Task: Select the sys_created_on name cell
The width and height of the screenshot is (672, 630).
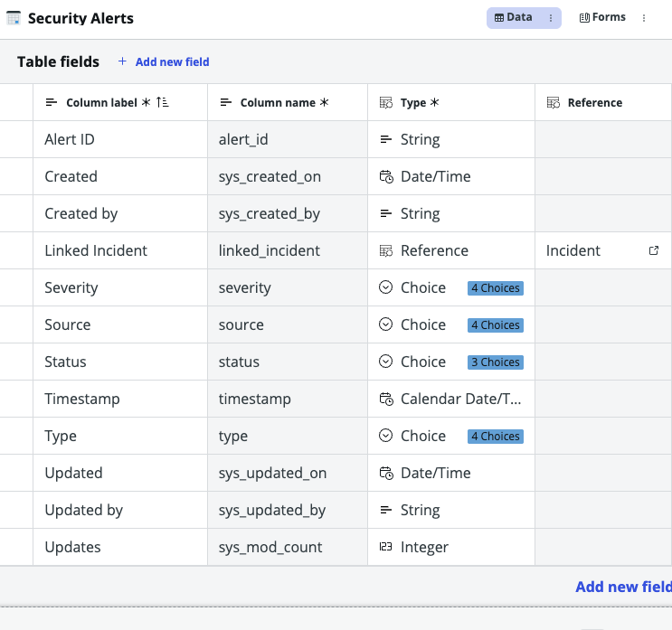Action: (288, 176)
